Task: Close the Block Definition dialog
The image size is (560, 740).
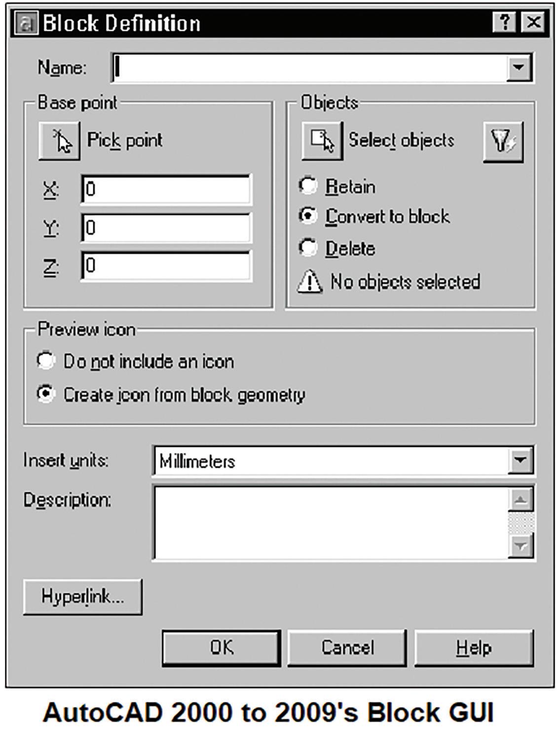Action: tap(533, 23)
